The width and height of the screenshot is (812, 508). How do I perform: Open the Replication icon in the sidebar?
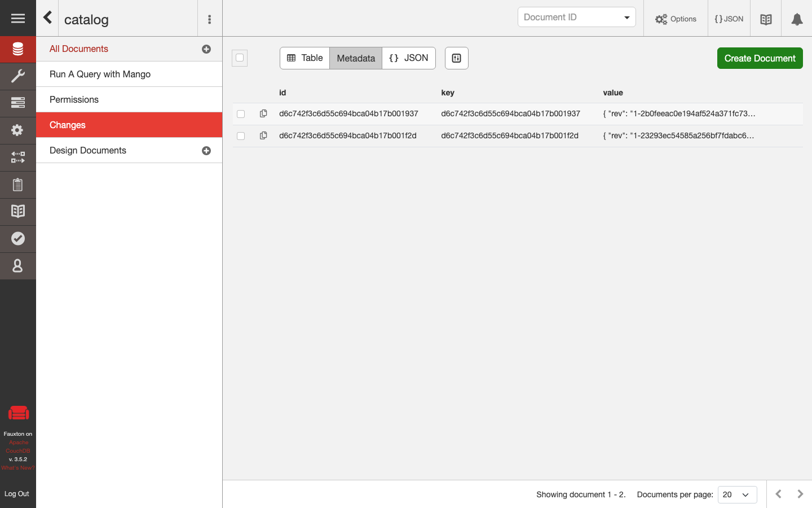[18, 157]
